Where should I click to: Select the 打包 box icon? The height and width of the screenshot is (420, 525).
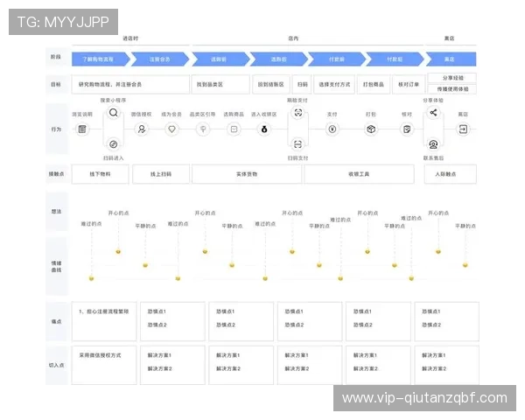tap(371, 129)
